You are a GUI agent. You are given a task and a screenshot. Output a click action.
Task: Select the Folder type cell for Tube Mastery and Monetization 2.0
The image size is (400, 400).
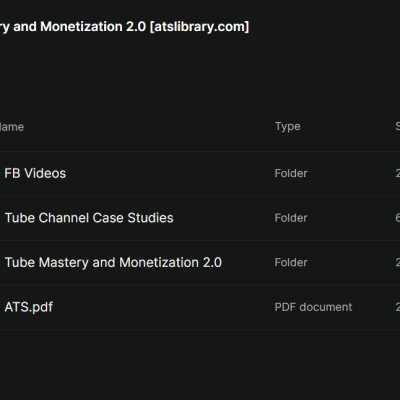291,263
